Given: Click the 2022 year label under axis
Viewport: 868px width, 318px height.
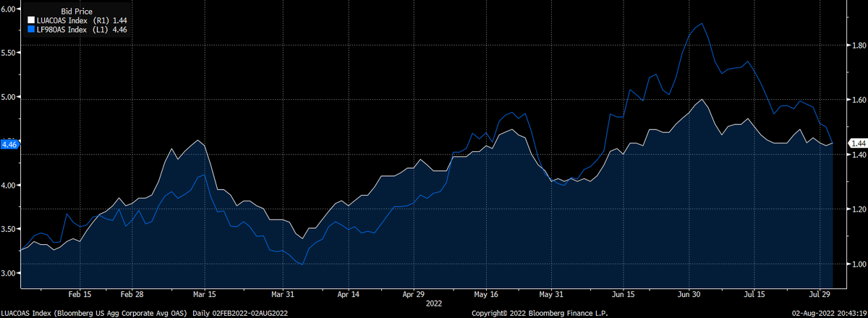Looking at the screenshot, I should point(434,303).
